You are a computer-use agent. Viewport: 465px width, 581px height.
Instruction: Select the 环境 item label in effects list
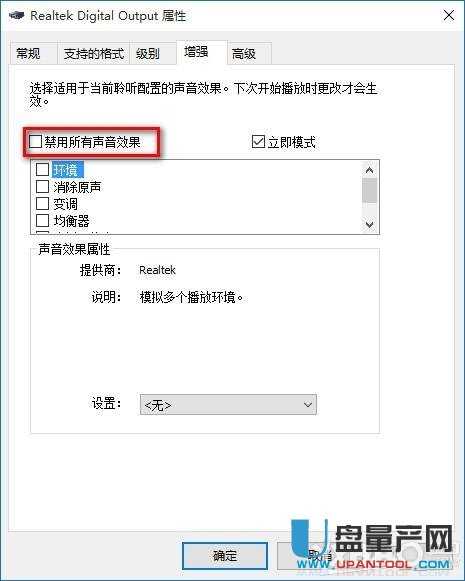click(x=67, y=170)
